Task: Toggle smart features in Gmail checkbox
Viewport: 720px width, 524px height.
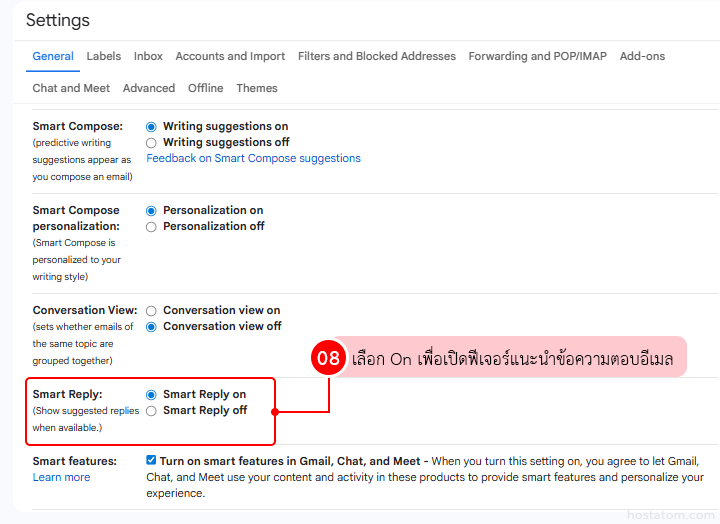Action: point(151,460)
